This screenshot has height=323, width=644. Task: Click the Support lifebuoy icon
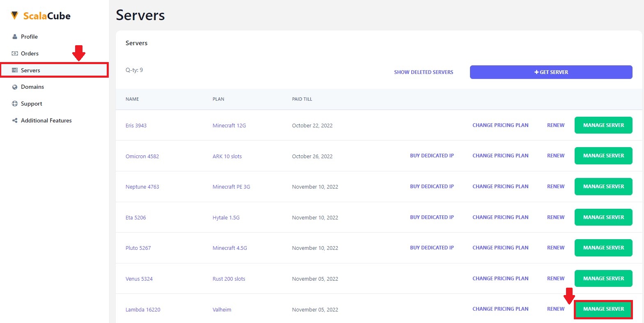15,104
